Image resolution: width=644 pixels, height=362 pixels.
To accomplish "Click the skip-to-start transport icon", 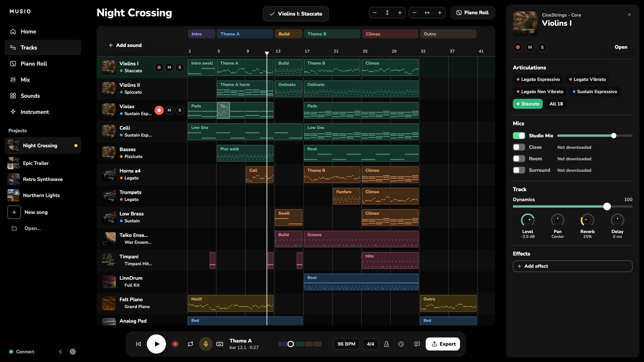I will 139,344.
